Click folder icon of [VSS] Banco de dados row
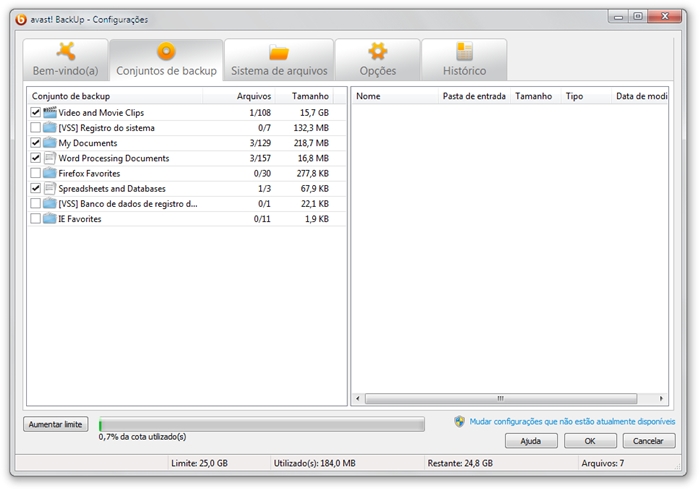 pos(50,203)
